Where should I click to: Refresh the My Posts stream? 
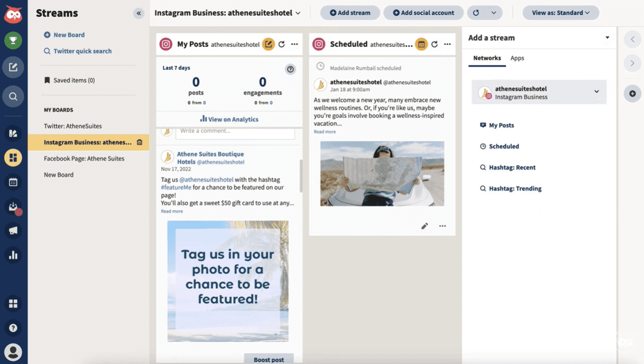[282, 44]
